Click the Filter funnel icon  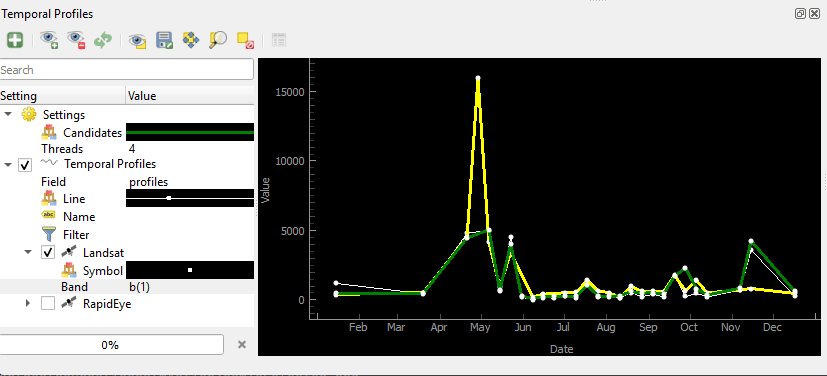click(x=49, y=234)
